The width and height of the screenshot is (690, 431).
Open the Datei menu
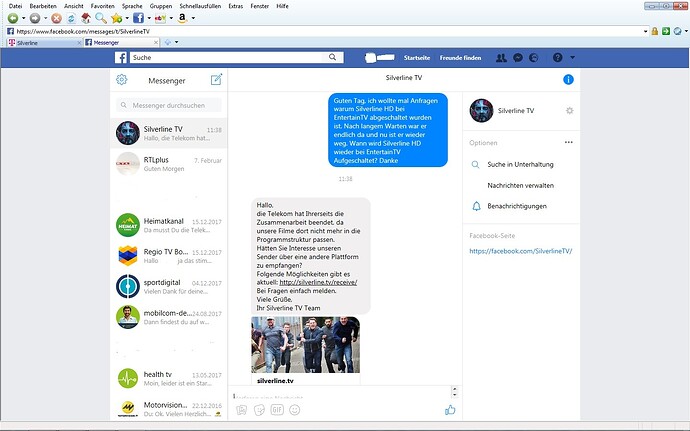pos(15,6)
